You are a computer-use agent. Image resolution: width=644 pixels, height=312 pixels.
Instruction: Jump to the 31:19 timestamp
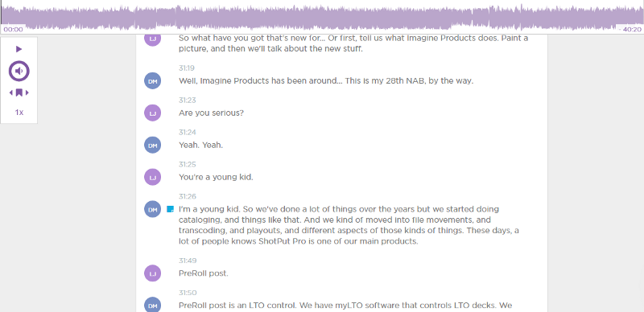tap(187, 68)
